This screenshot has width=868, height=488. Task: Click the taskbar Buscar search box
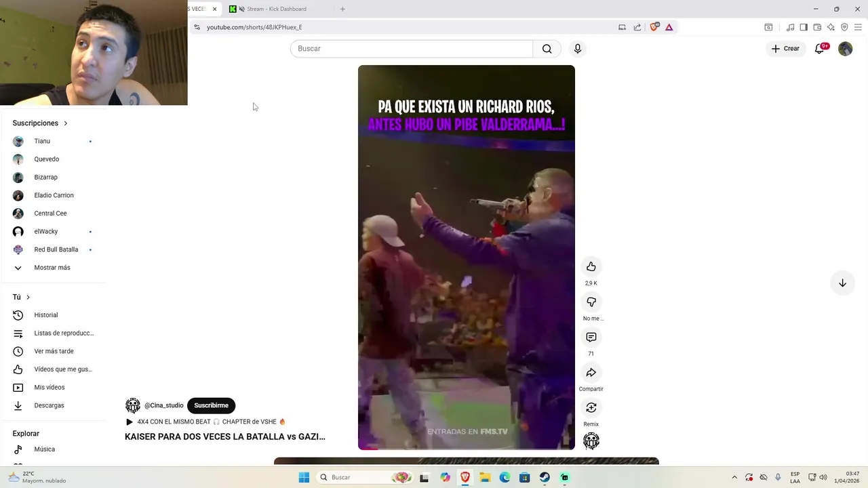[x=365, y=477]
